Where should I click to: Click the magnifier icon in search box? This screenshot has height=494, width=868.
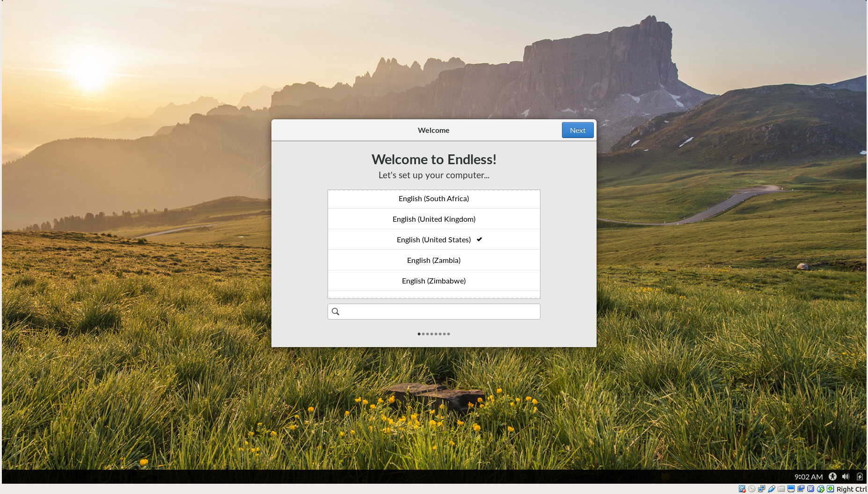pyautogui.click(x=336, y=312)
